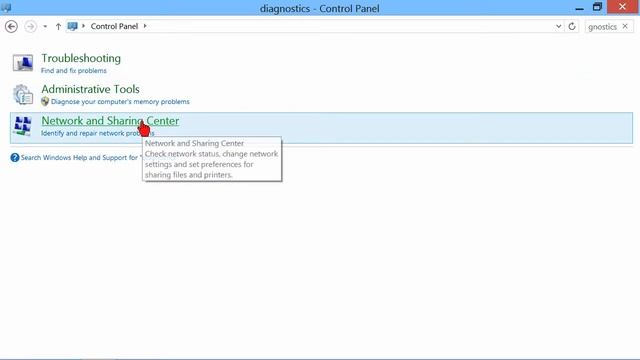This screenshot has height=360, width=640.
Task: Click the Forward navigation arrow
Action: click(x=30, y=27)
